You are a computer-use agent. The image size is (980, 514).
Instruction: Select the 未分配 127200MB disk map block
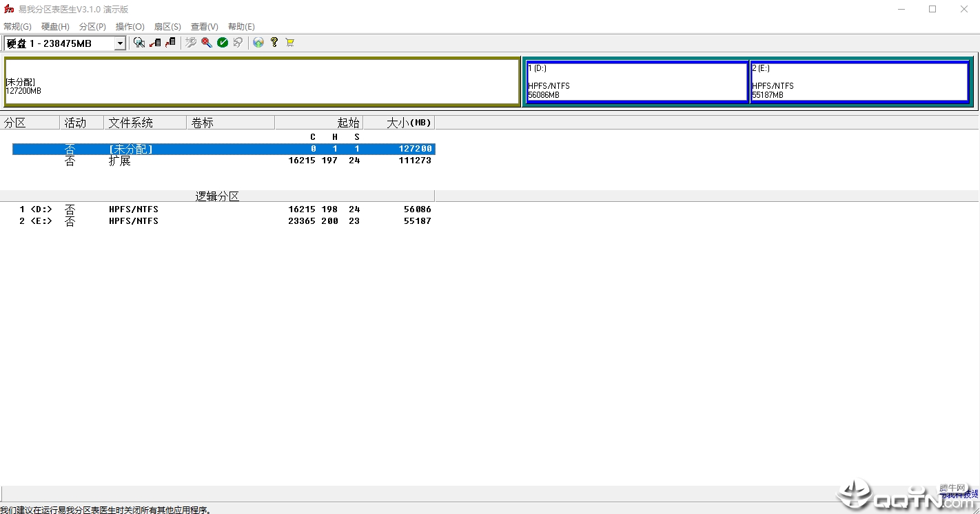(x=262, y=82)
